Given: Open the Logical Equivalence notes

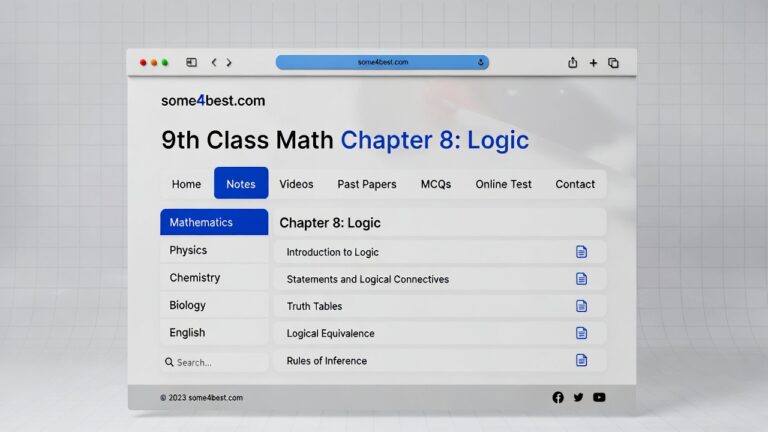Looking at the screenshot, I should [x=440, y=333].
